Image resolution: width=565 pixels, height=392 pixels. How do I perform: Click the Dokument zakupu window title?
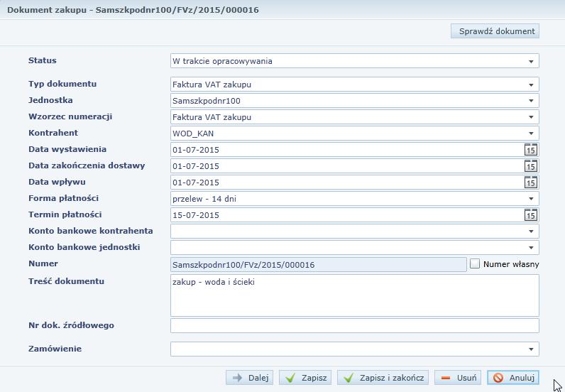point(133,10)
